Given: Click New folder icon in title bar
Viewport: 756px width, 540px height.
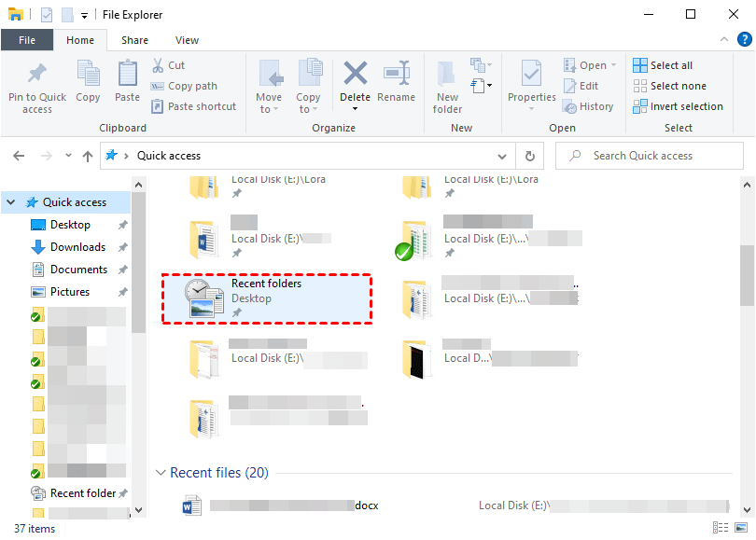Looking at the screenshot, I should 67,15.
